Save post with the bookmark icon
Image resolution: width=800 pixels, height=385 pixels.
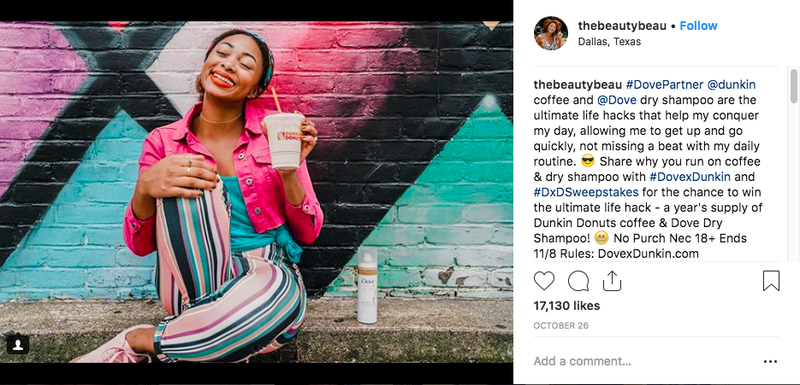pyautogui.click(x=771, y=281)
